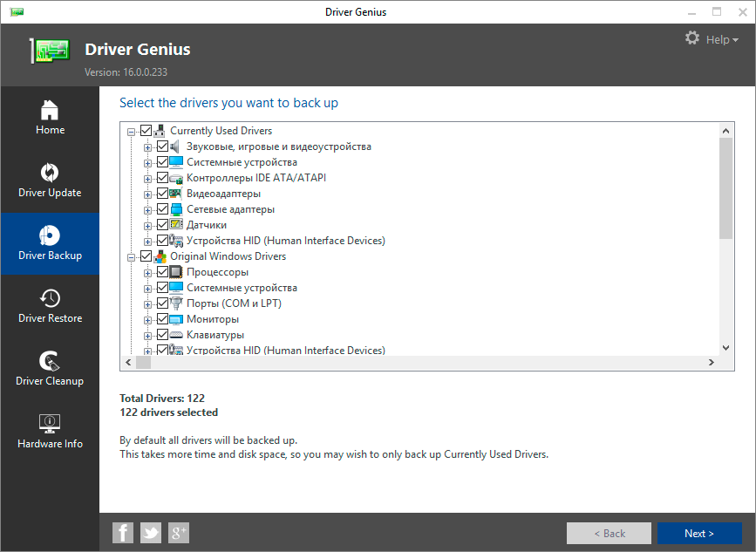Click the "122 drivers selected" text
Screen dimensions: 756x552
point(169,412)
